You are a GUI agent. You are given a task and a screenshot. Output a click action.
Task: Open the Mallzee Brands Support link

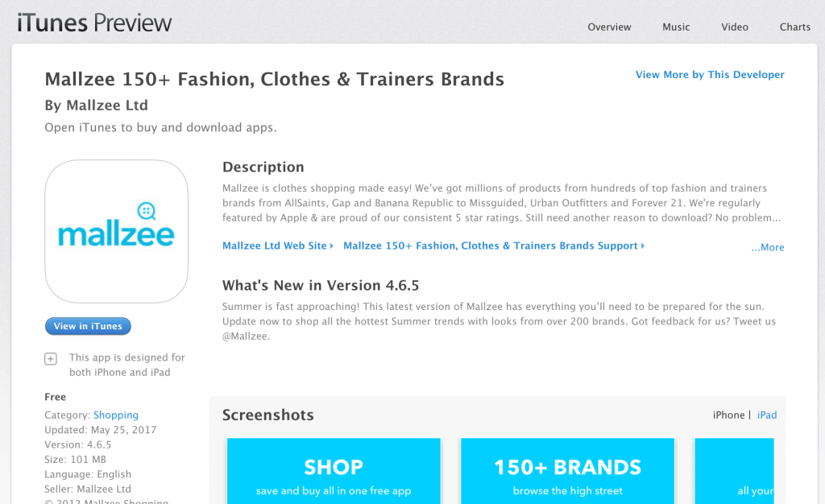click(x=491, y=246)
